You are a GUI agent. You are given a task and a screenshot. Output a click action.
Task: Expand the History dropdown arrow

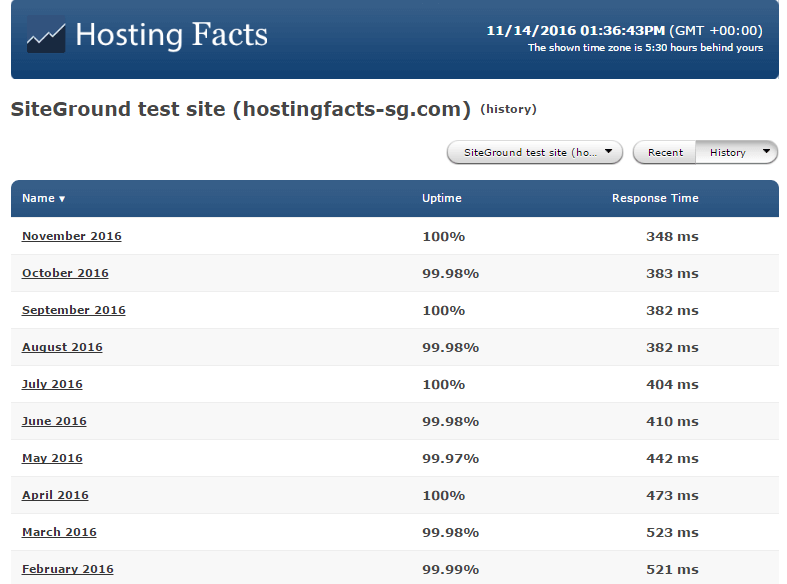766,151
